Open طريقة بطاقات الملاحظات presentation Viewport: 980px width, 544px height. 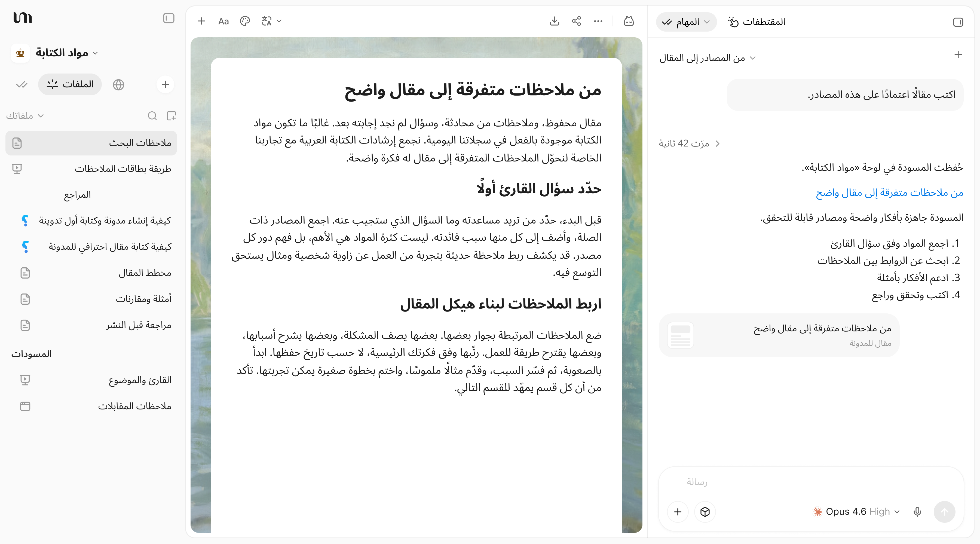(91, 169)
